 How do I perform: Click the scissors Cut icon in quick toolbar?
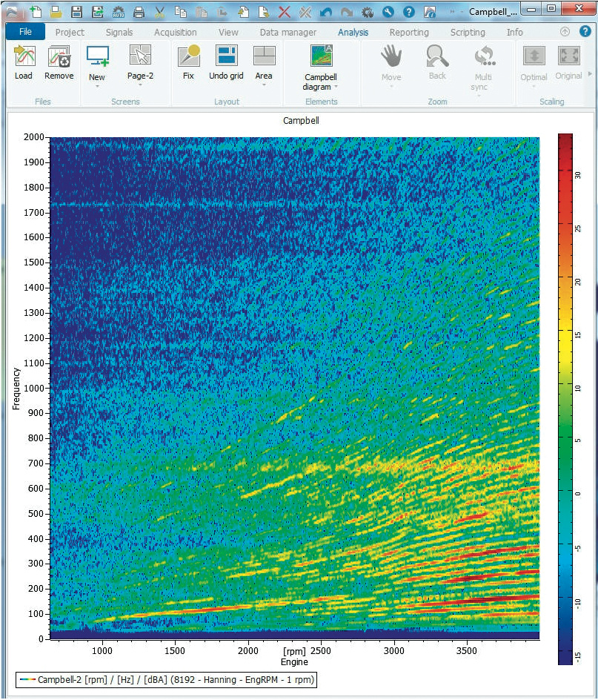pyautogui.click(x=159, y=12)
